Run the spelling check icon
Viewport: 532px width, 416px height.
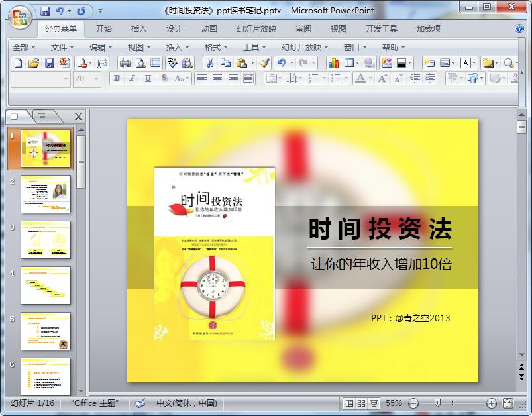pyautogui.click(x=172, y=63)
